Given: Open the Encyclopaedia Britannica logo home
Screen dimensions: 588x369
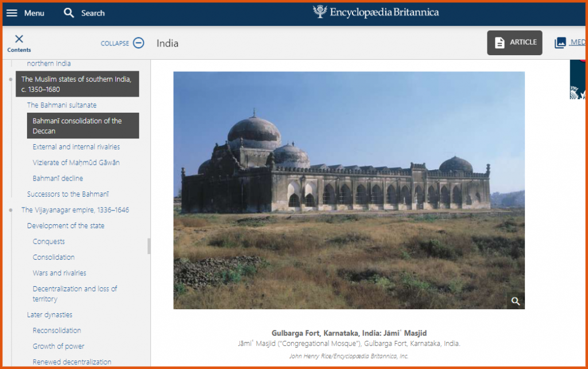Looking at the screenshot, I should [376, 13].
